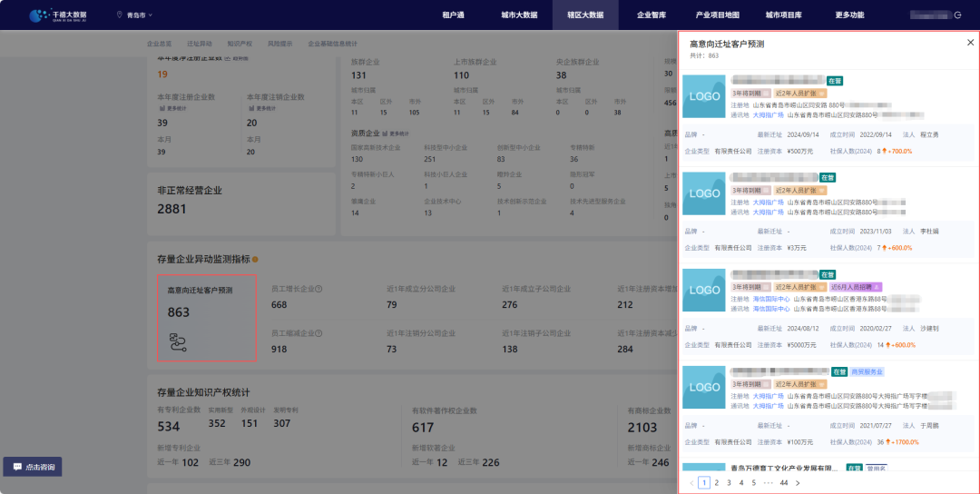Click 更多统计 under 本年度注册企业数

pyautogui.click(x=173, y=108)
